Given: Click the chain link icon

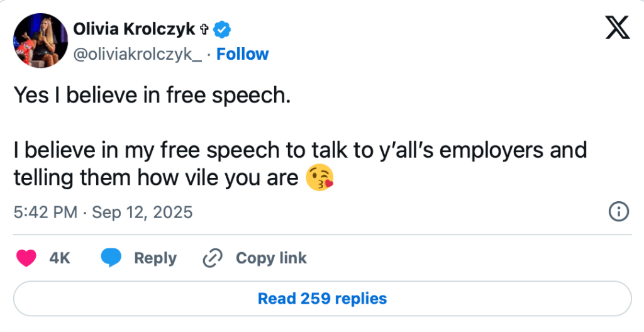Looking at the screenshot, I should (x=213, y=258).
